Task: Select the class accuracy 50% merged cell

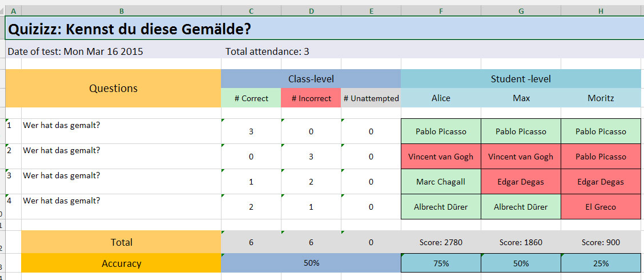Action: pyautogui.click(x=311, y=263)
